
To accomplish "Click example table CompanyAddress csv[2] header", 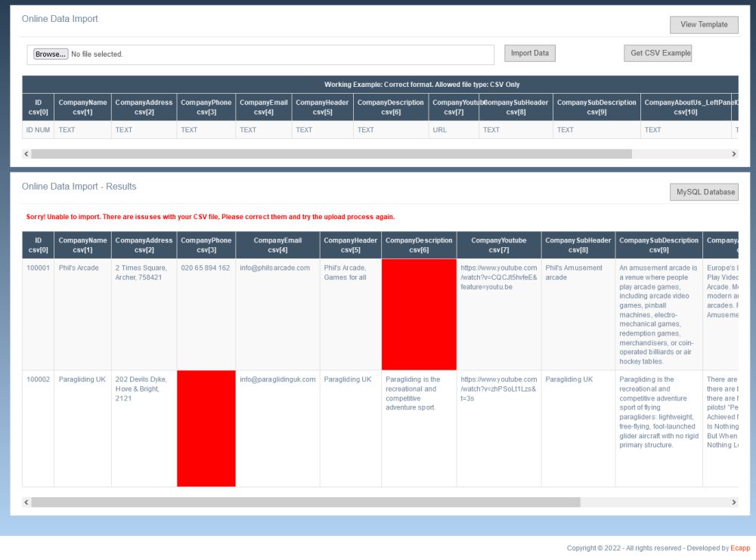I will [144, 107].
